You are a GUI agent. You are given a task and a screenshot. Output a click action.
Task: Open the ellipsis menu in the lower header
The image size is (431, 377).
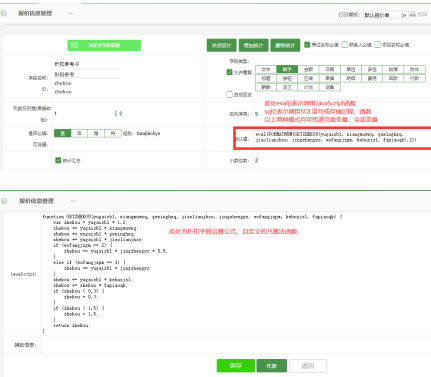point(73,201)
